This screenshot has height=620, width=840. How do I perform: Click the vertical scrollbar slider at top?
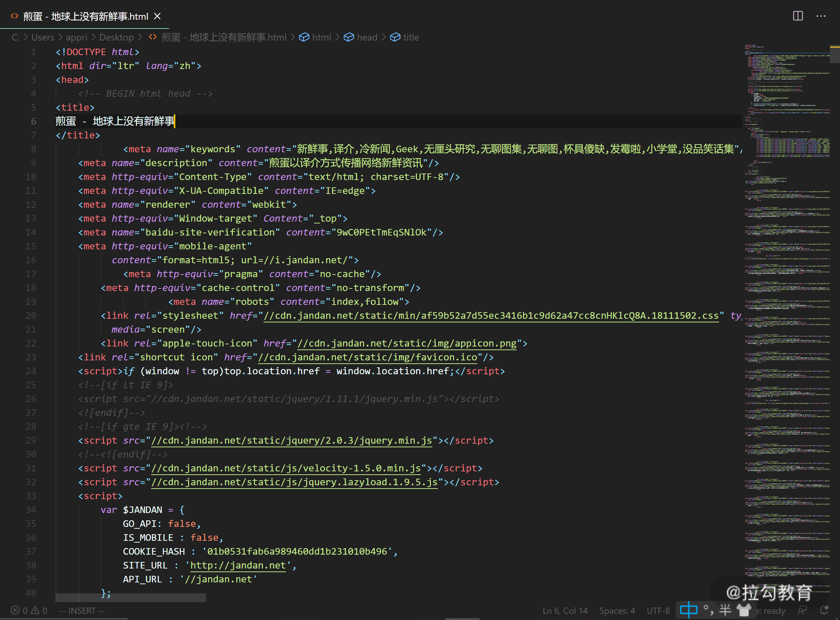835,54
